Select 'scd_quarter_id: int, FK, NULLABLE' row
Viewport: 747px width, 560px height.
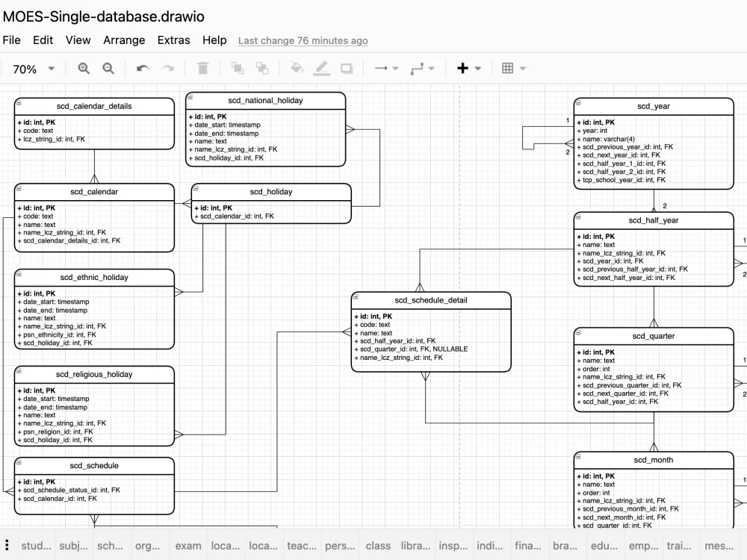411,349
